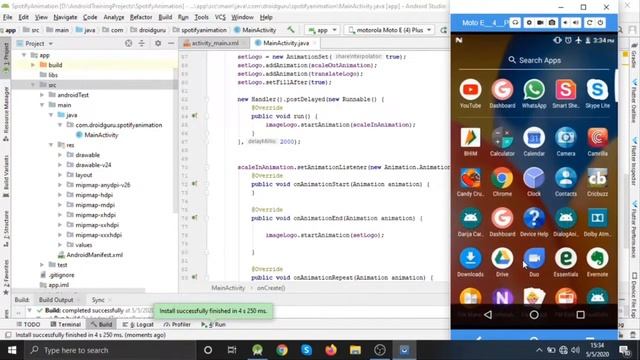Open the Contacts app
Screen dimensions: 640x360
coord(566,178)
